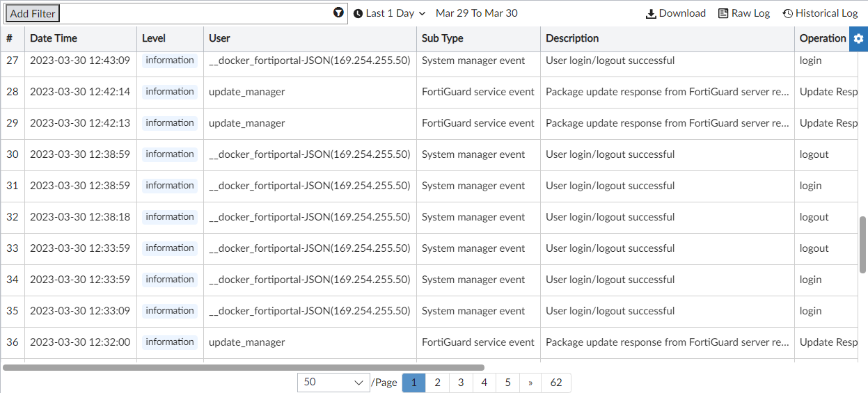Jump to last page 62
This screenshot has height=393, width=868.
555,383
